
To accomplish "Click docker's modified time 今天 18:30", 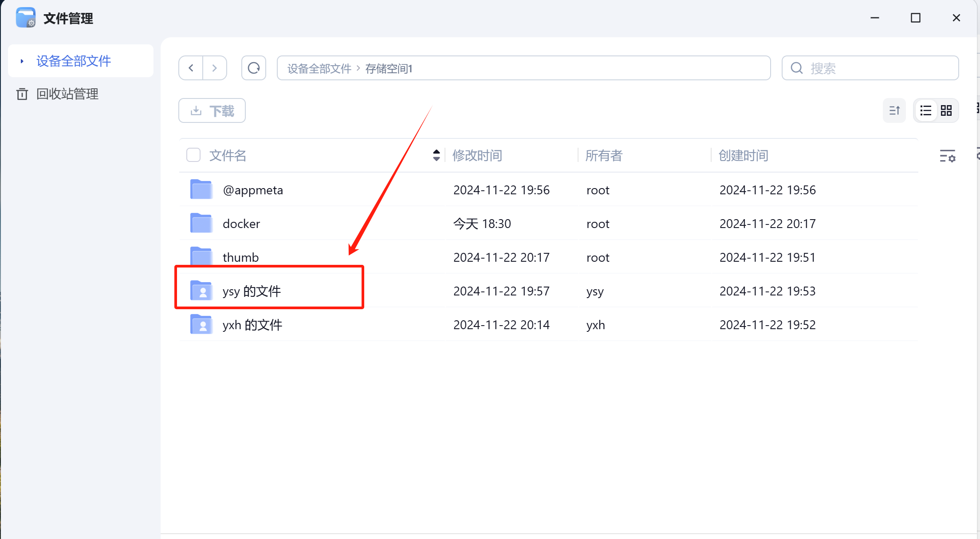I will pyautogui.click(x=482, y=224).
